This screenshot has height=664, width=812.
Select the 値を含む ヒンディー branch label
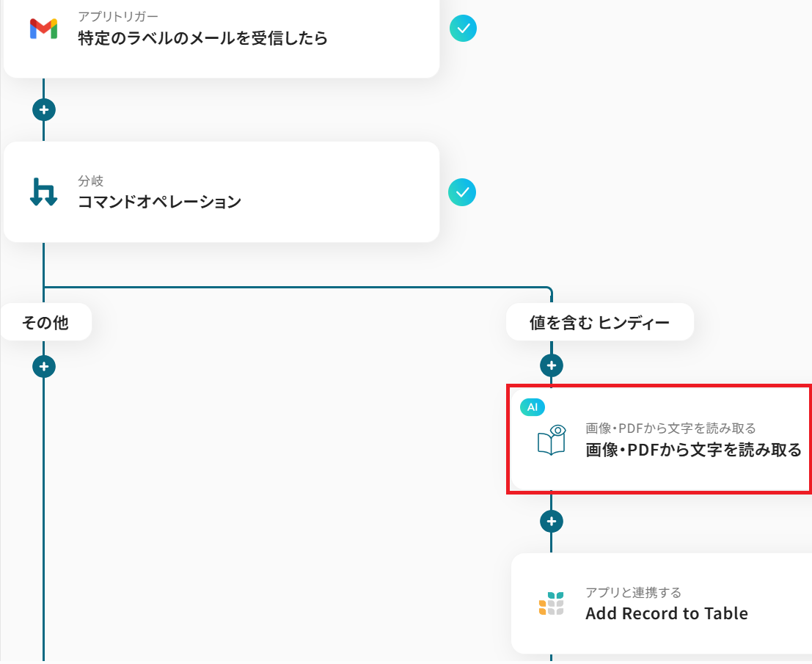599,322
